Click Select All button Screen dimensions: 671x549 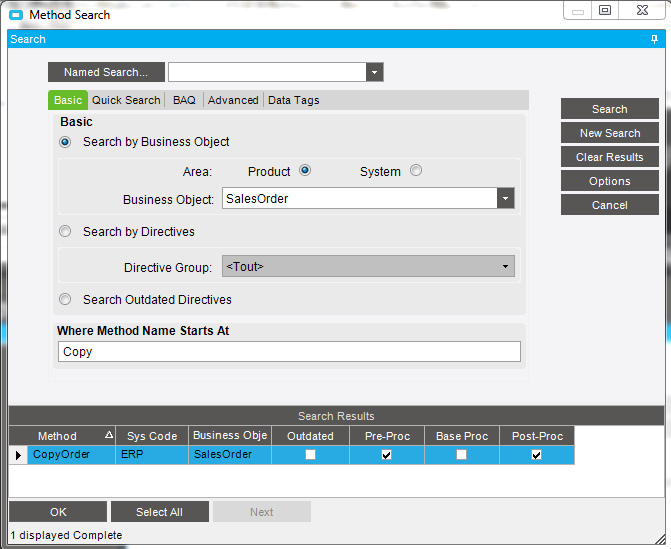160,511
